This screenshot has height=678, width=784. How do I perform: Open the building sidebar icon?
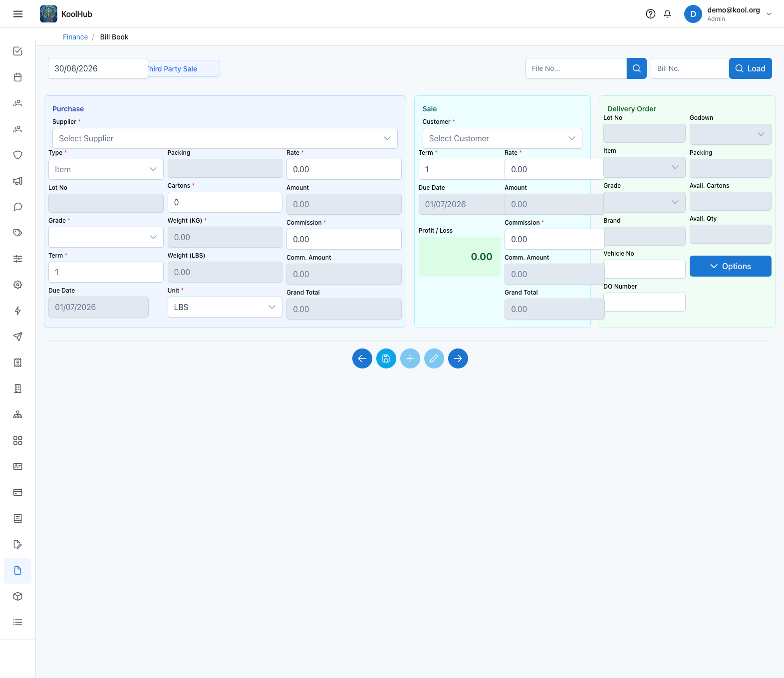[18, 388]
